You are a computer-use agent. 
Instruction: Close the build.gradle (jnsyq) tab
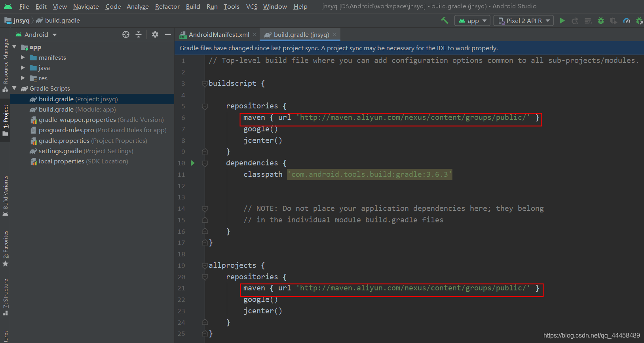point(334,34)
